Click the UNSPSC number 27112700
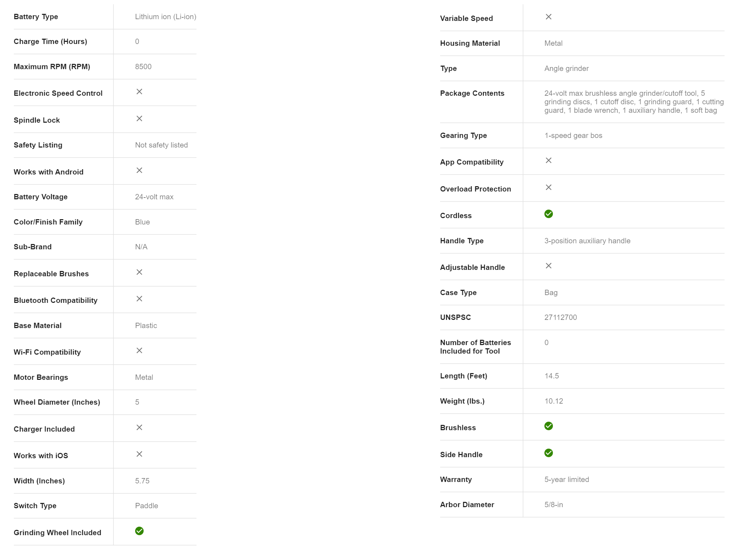This screenshot has height=560, width=732. [x=560, y=317]
